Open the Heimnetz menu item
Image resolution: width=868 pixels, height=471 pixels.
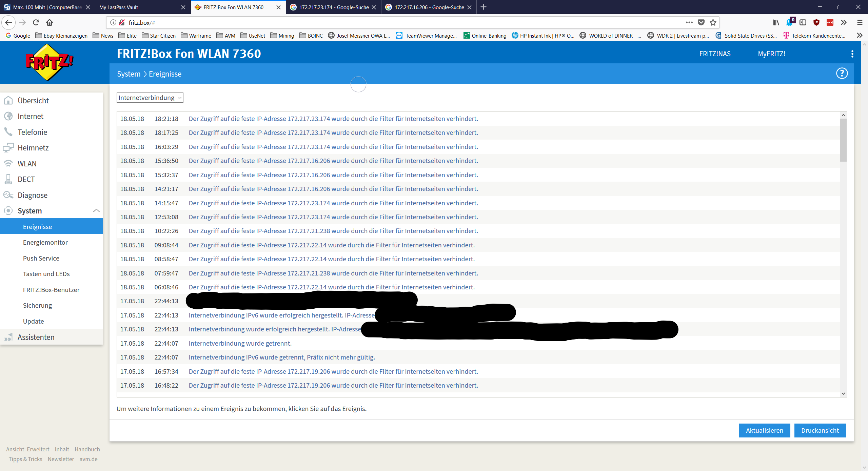33,148
